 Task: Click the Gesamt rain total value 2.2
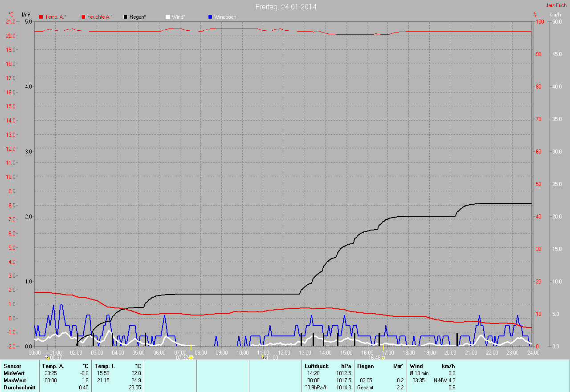(x=400, y=388)
